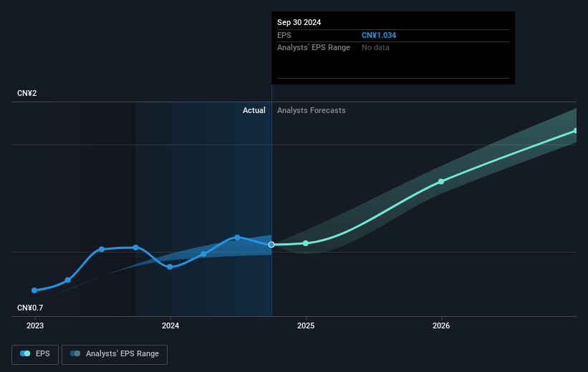Click the 2024 x-axis label

click(x=170, y=326)
